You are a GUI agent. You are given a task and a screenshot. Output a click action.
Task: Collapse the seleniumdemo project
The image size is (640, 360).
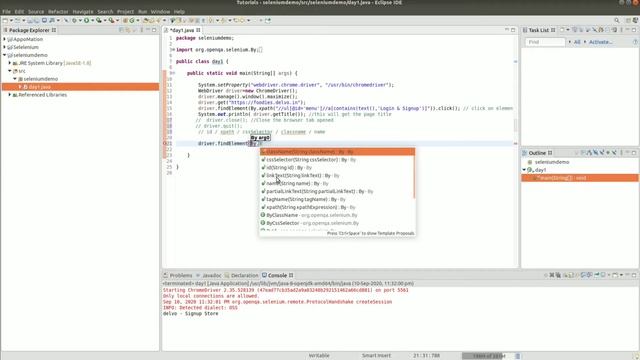[x=4, y=55]
